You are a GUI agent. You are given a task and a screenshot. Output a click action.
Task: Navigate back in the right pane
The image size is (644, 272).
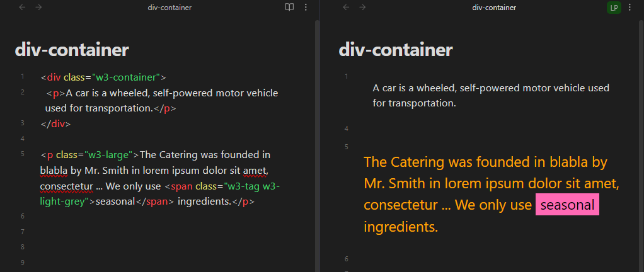tap(346, 8)
